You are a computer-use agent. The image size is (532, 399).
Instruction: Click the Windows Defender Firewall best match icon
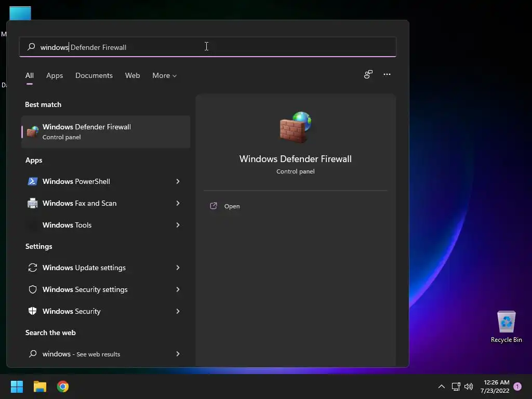(33, 131)
